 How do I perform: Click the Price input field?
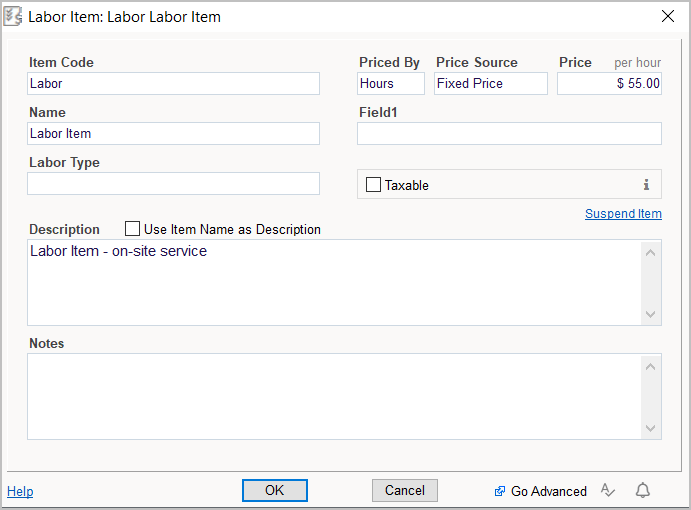pyautogui.click(x=609, y=84)
